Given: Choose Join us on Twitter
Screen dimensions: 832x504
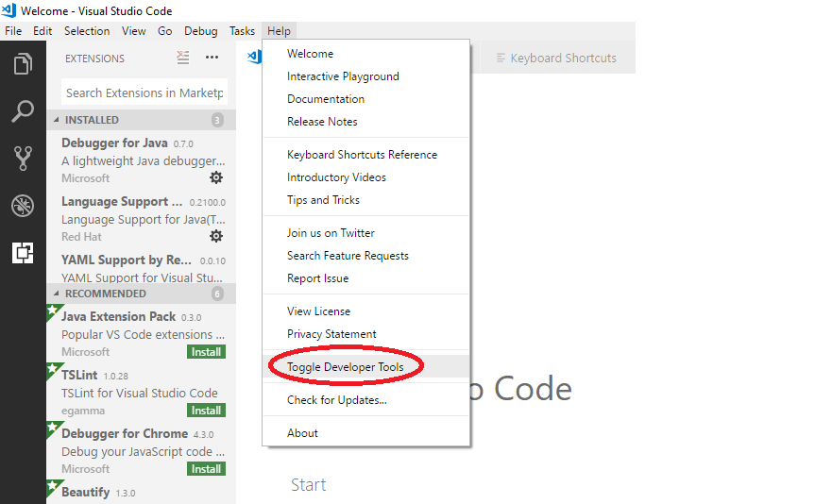Looking at the screenshot, I should (366, 233).
